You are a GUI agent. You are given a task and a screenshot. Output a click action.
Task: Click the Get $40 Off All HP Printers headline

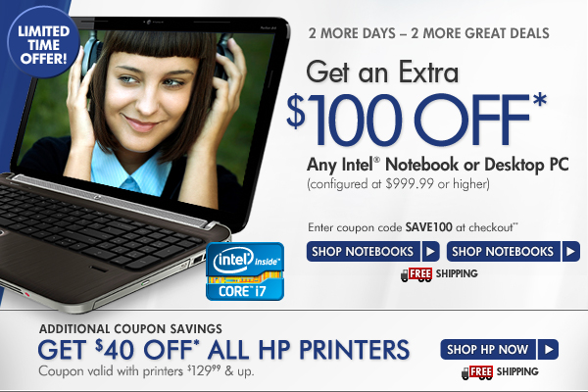223,350
